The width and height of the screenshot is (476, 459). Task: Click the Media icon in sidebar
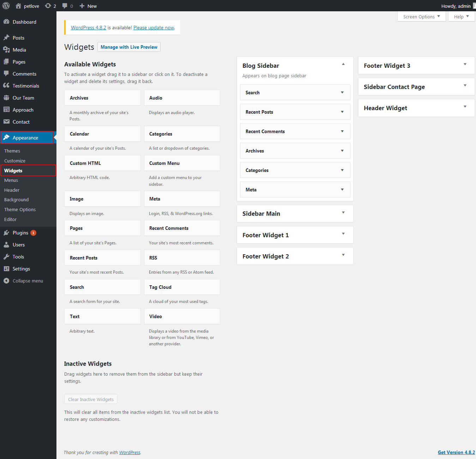(6, 49)
